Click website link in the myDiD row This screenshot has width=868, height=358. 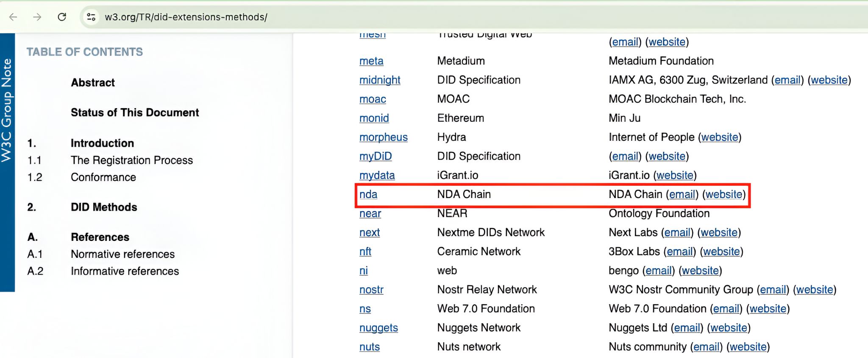point(667,157)
